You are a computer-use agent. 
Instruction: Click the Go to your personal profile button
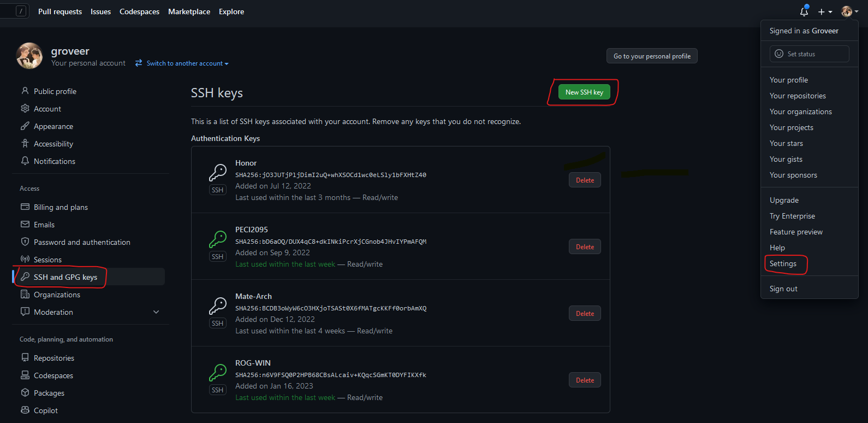(652, 56)
